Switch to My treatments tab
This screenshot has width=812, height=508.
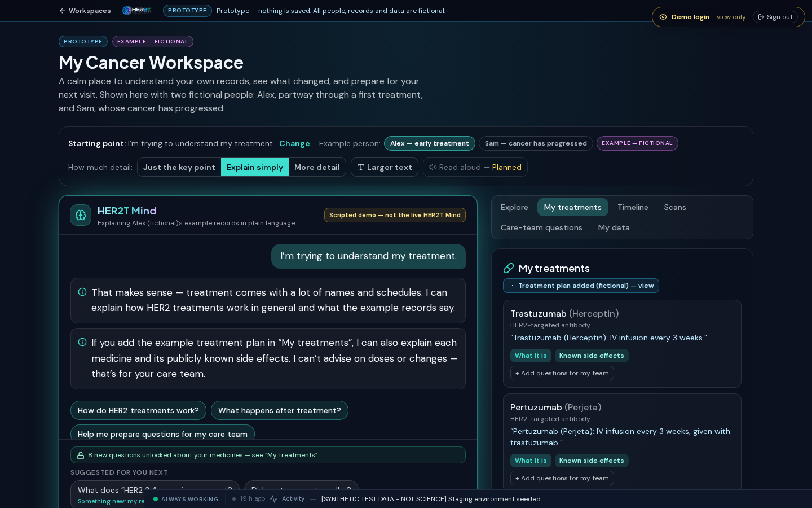click(x=572, y=207)
